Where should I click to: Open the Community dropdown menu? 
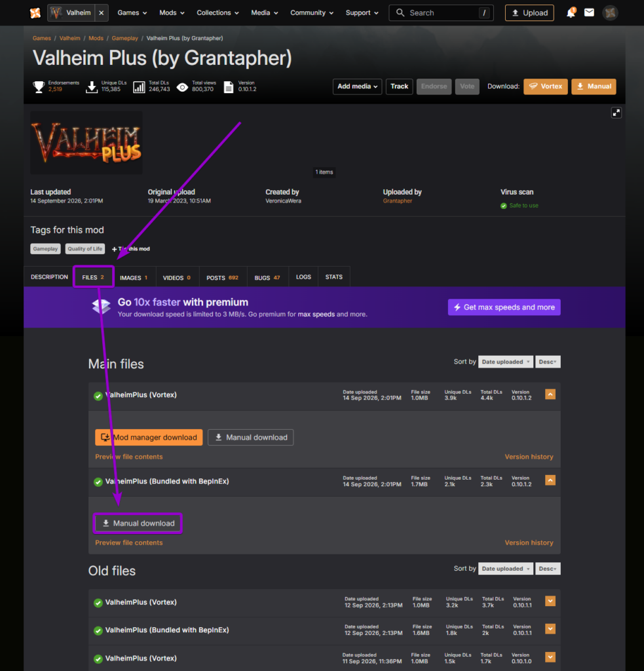point(311,13)
